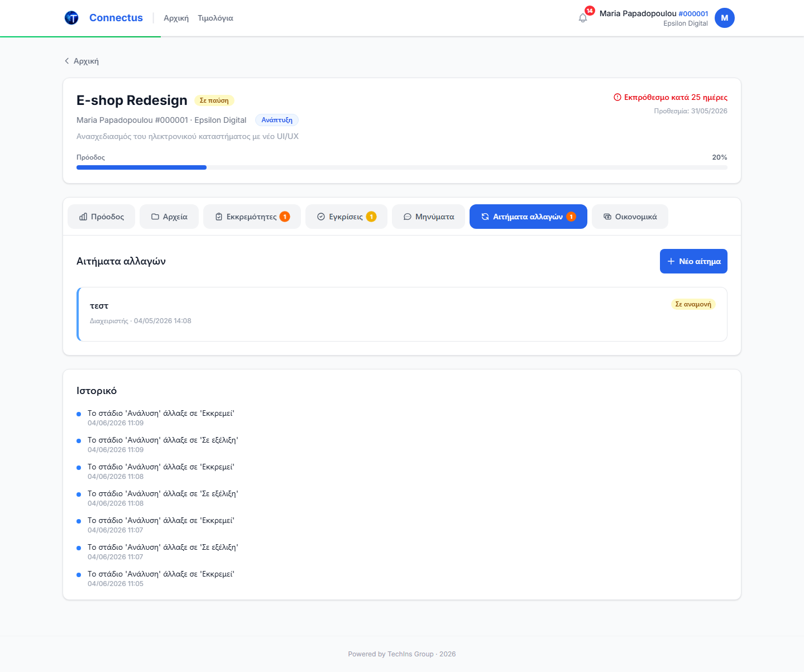
Task: Open the notifications bell
Action: [x=583, y=18]
